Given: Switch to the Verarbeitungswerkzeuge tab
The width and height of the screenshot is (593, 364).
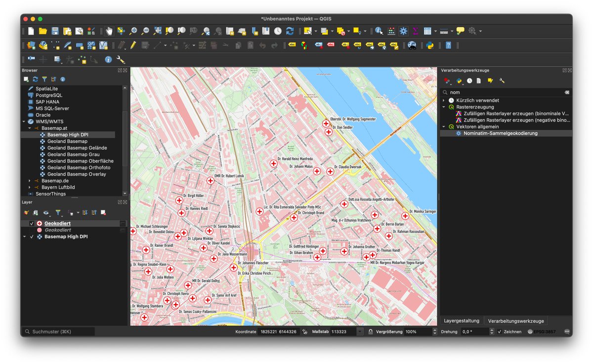Looking at the screenshot, I should pyautogui.click(x=516, y=321).
